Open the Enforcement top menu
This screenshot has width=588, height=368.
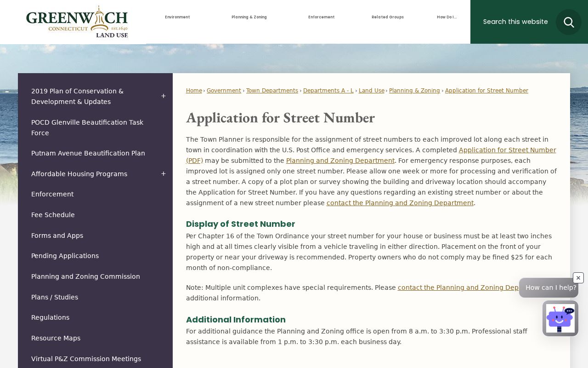click(322, 17)
